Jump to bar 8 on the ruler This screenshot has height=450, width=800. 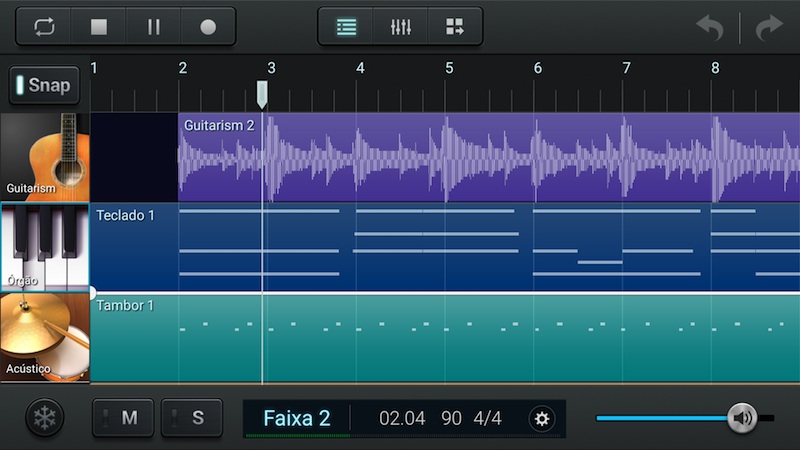point(715,68)
